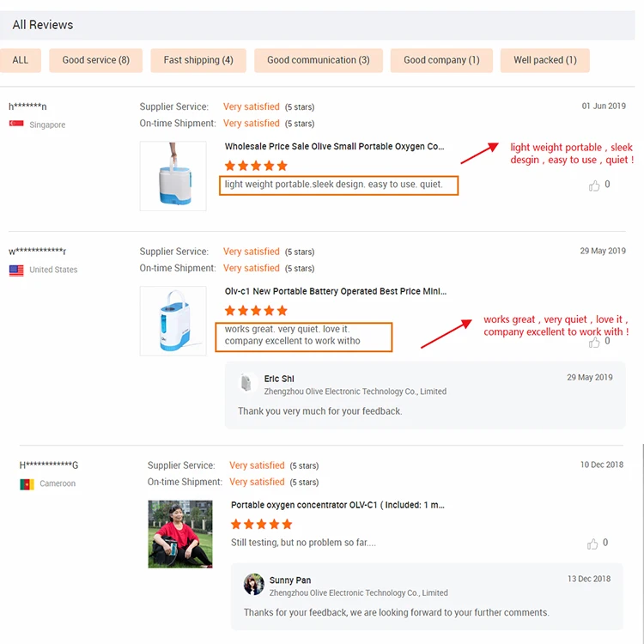Click the Cameroon flag icon

27,484
